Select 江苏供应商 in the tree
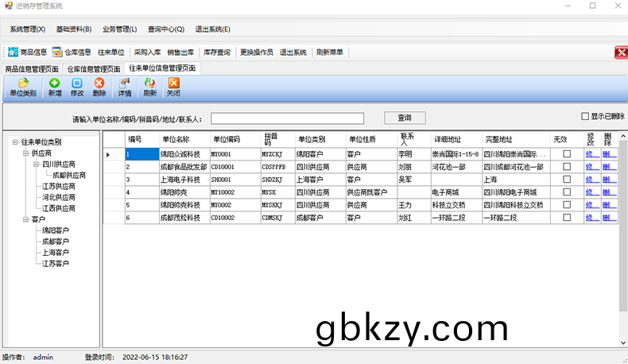This screenshot has height=364, width=628. [x=59, y=186]
